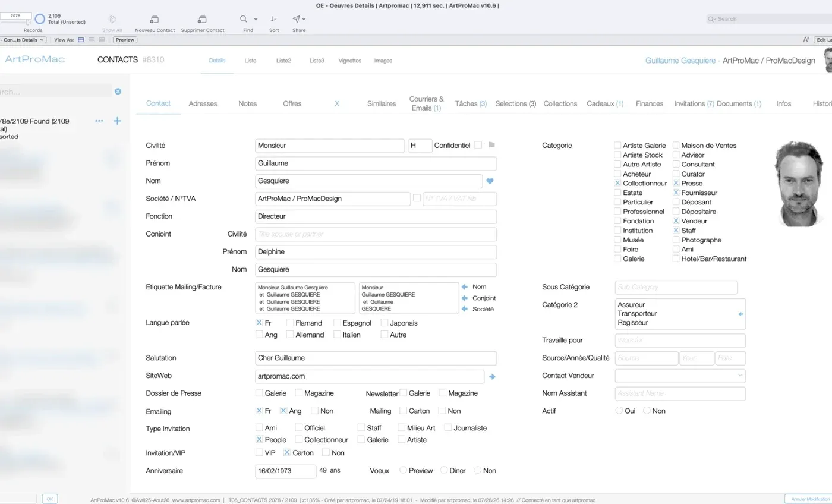Image resolution: width=832 pixels, height=504 pixels.
Task: Switch View As to list view icon
Action: 92,40
